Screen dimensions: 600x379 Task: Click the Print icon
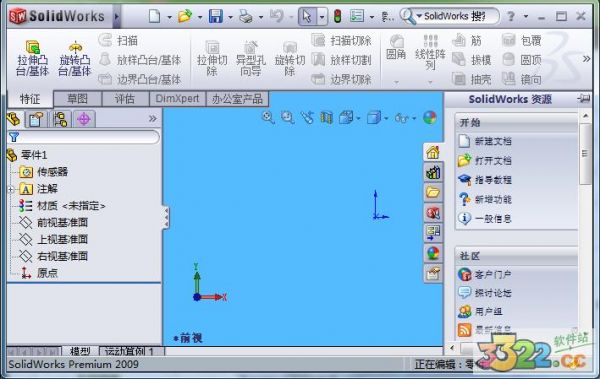tap(246, 16)
